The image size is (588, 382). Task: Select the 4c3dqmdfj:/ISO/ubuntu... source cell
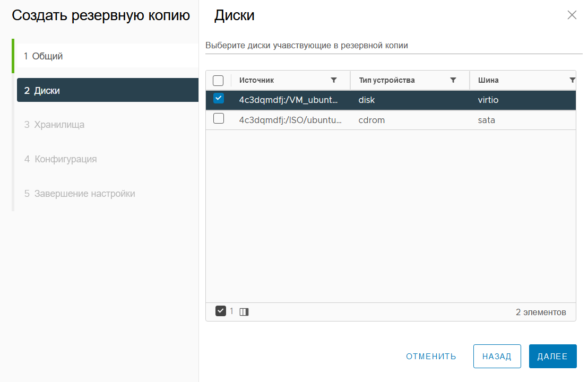pyautogui.click(x=290, y=120)
